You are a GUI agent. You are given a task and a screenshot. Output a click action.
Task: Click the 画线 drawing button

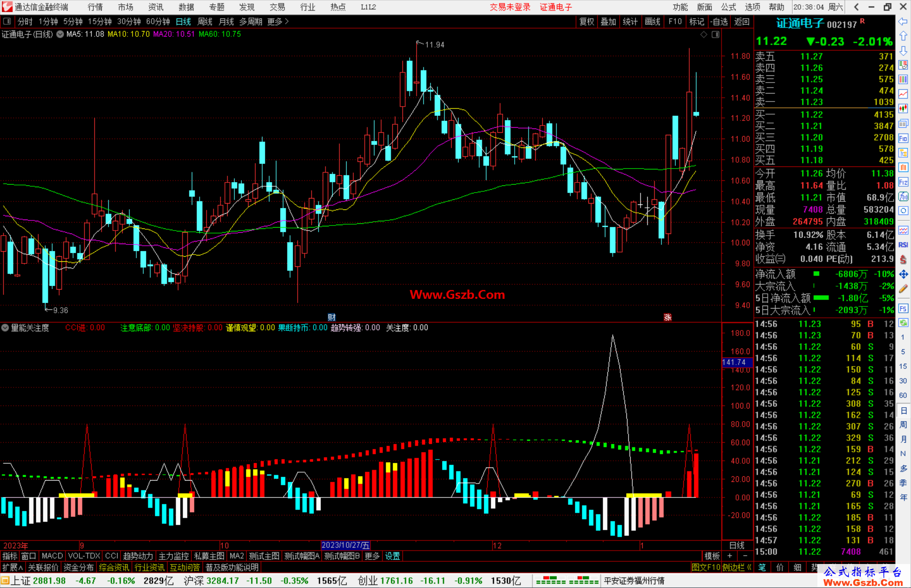tap(652, 21)
